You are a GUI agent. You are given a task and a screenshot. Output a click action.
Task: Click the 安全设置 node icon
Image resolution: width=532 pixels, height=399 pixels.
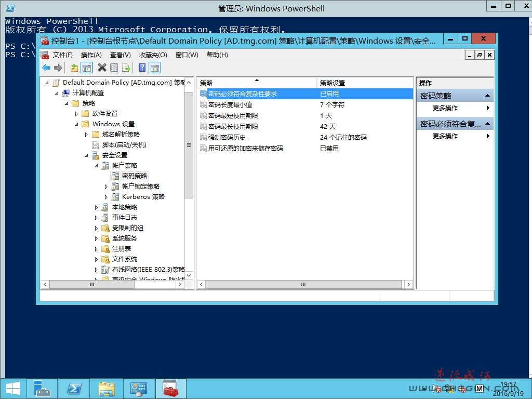[x=96, y=155]
